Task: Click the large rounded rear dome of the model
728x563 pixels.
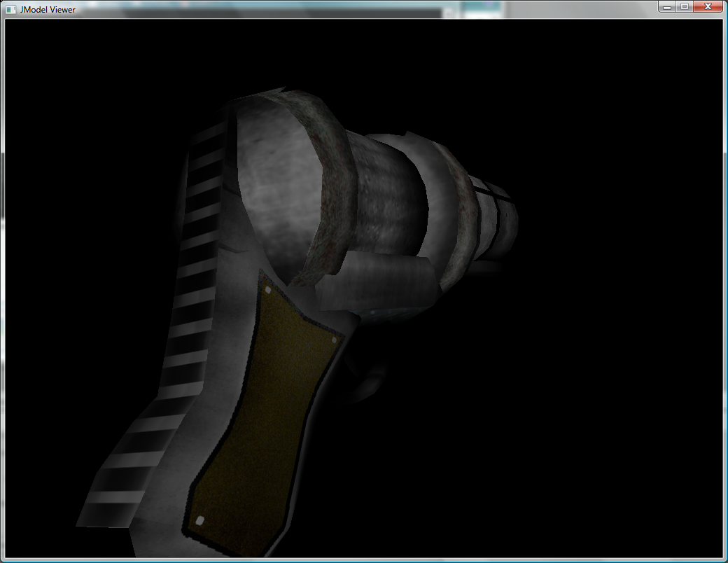Action: [x=280, y=189]
